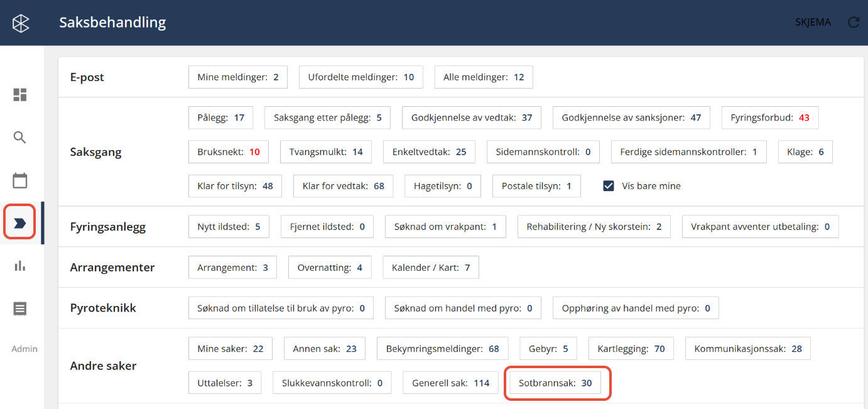868x409 pixels.
Task: Open the calendar icon in sidebar
Action: [20, 180]
